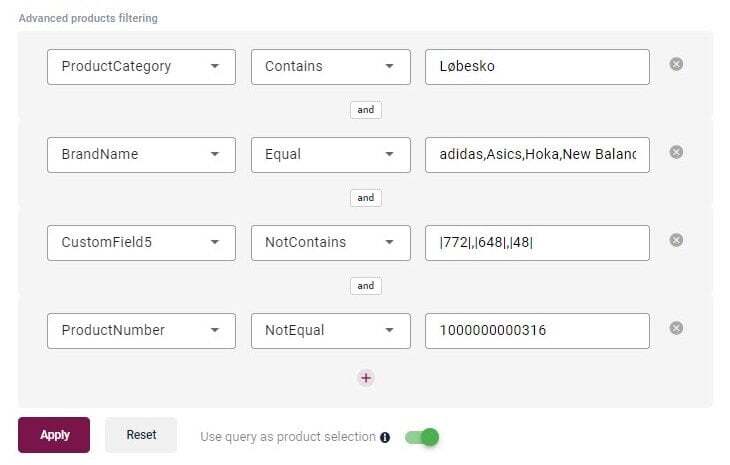Viewport: 730px width, 465px height.
Task: Open the BrandName field dropdown
Action: coord(141,155)
